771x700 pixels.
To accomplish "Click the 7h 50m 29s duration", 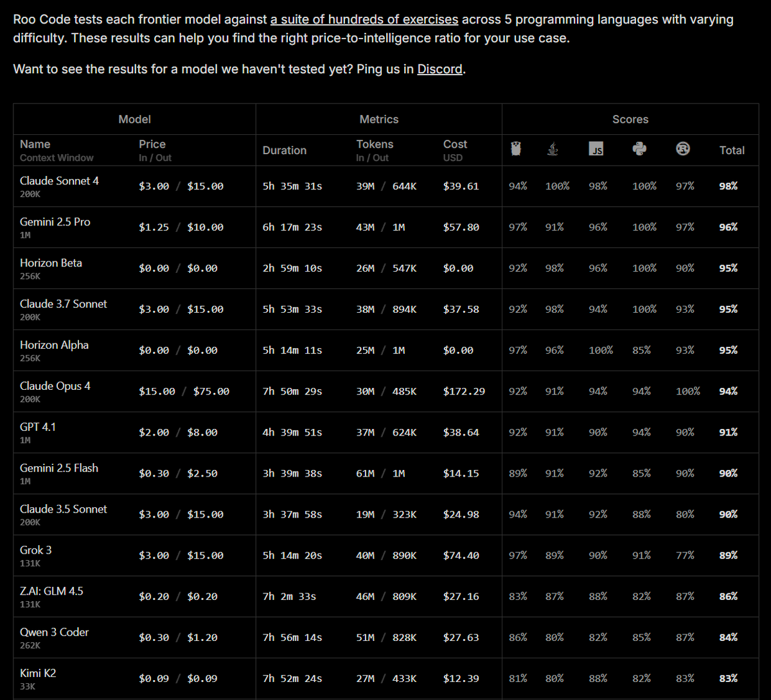I will (x=292, y=391).
